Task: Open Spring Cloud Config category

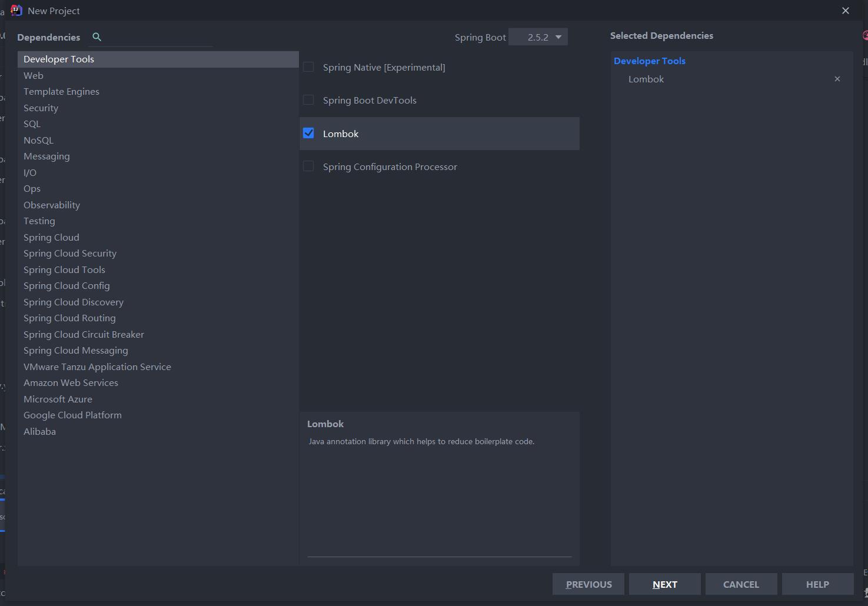Action: pyautogui.click(x=158, y=285)
